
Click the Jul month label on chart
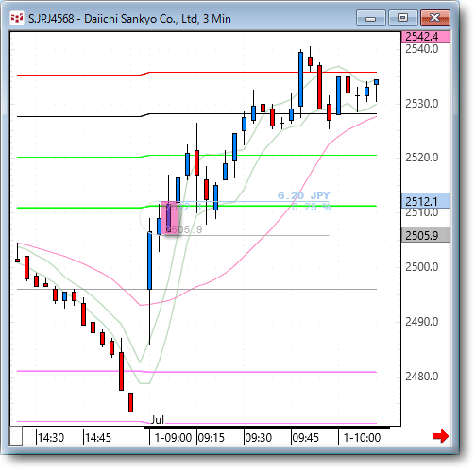(158, 420)
